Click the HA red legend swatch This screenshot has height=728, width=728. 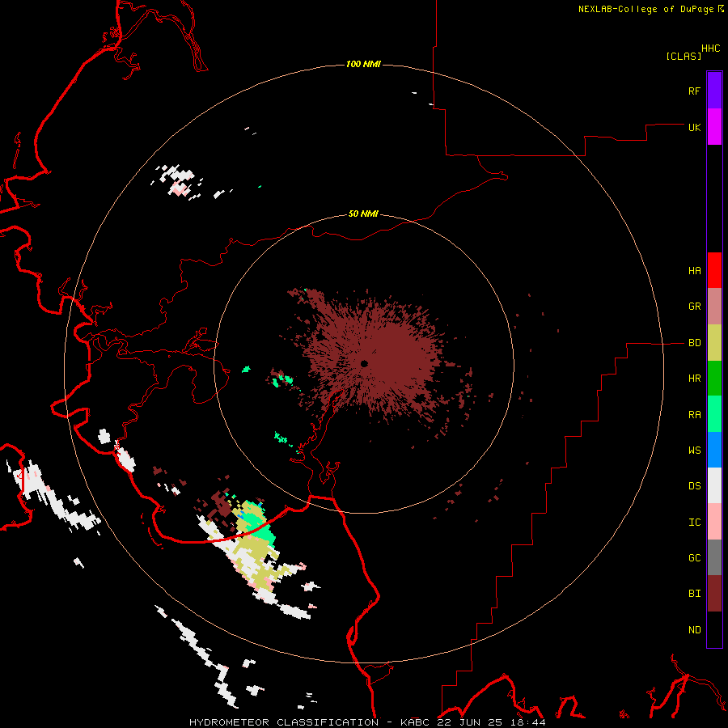[x=714, y=270]
